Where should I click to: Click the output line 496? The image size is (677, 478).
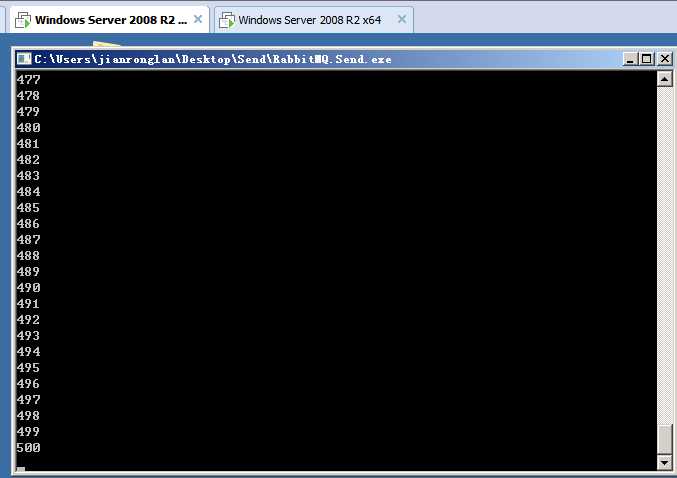tap(28, 384)
